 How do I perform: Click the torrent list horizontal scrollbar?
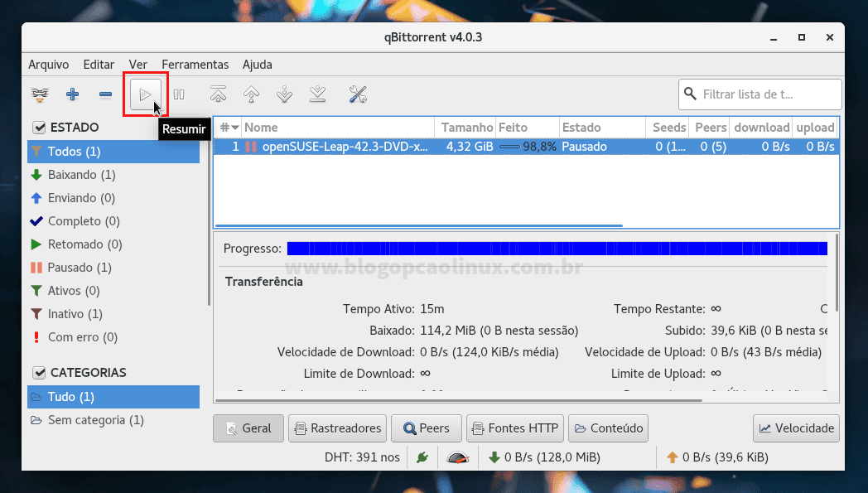[x=418, y=226]
